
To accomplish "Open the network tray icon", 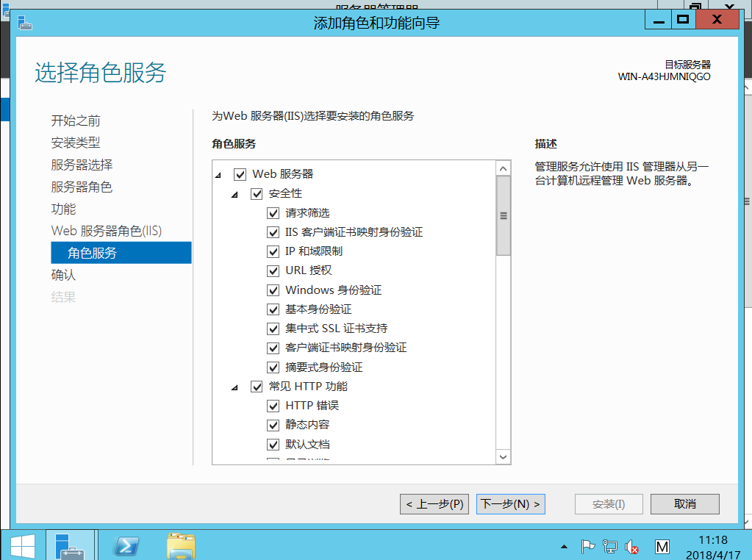I will click(x=609, y=547).
